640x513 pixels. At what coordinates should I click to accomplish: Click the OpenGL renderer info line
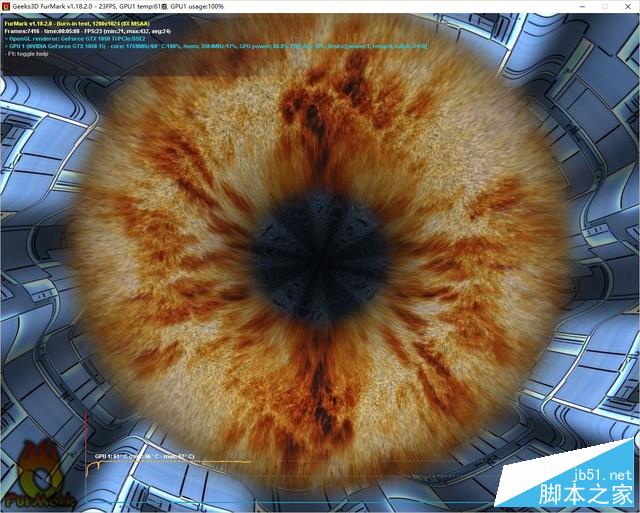tap(75, 38)
